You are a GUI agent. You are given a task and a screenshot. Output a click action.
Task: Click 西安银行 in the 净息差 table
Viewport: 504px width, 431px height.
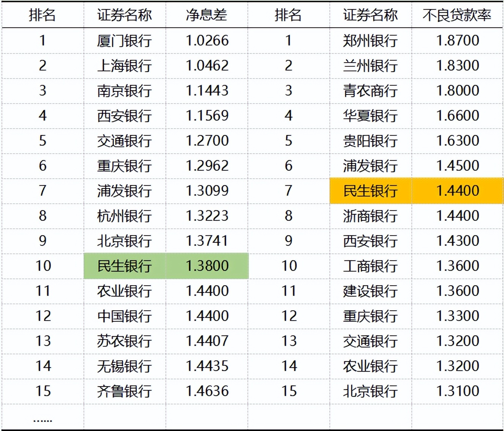click(124, 115)
